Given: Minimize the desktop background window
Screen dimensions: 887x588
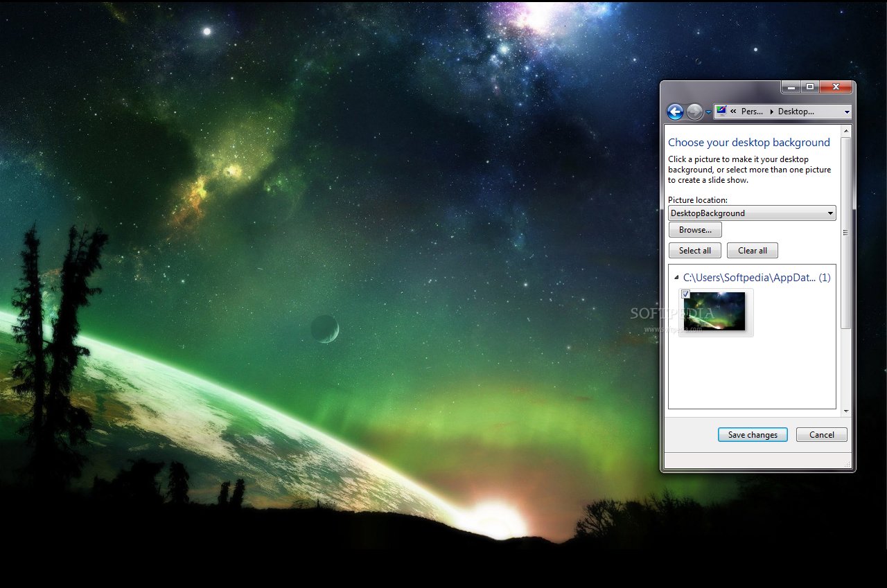Looking at the screenshot, I should [x=791, y=87].
